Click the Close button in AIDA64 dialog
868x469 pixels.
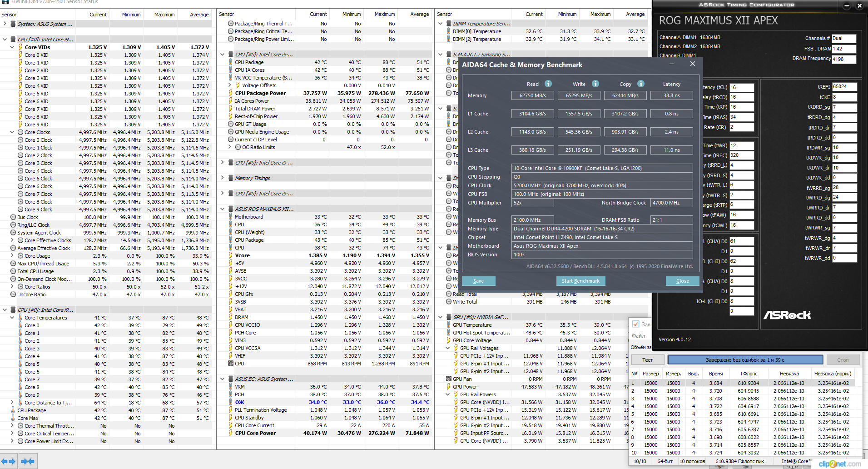pyautogui.click(x=682, y=281)
